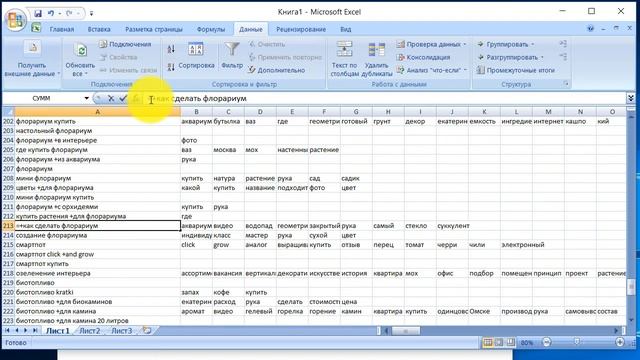Select Page Layout view status icon

click(499, 342)
